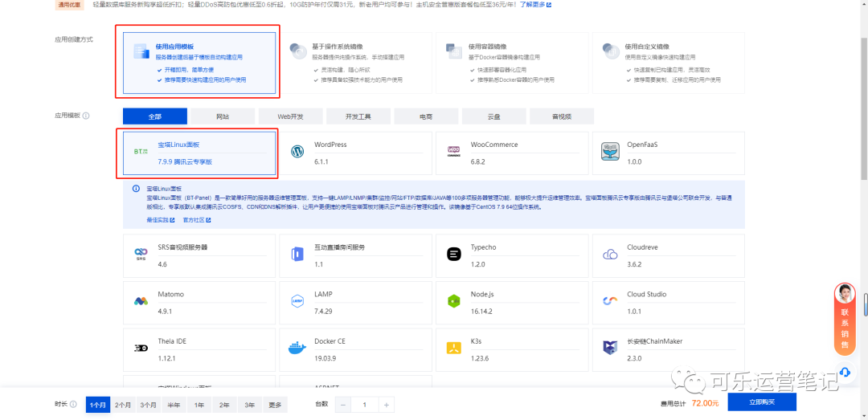Click the LAMP logo icon

pos(298,301)
